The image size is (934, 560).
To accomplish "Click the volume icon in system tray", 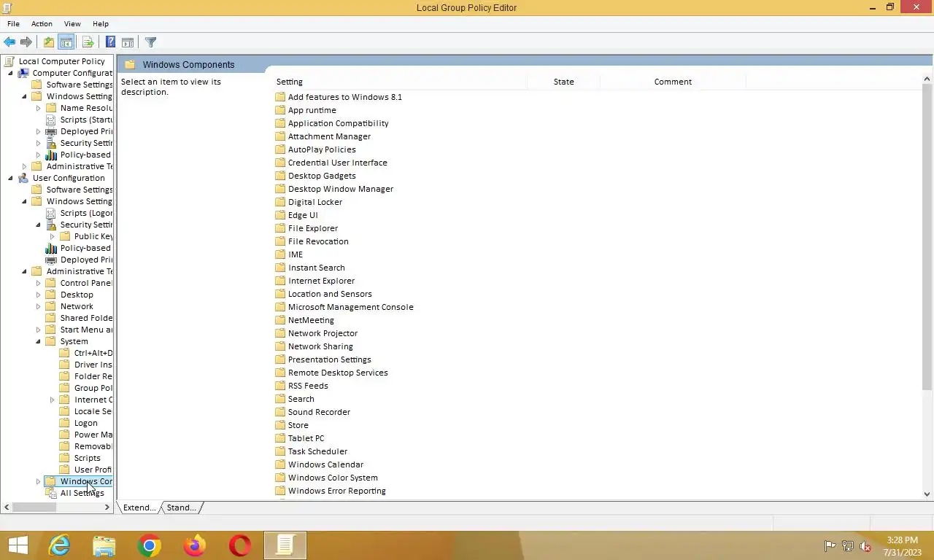I will click(x=866, y=546).
